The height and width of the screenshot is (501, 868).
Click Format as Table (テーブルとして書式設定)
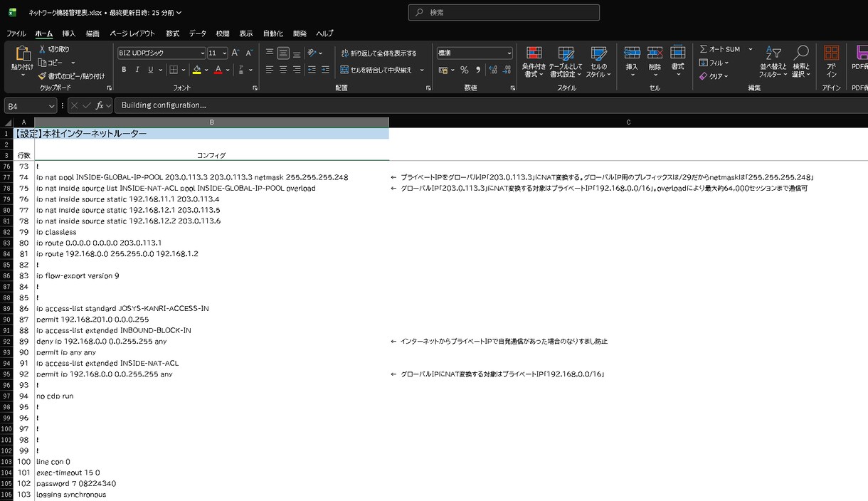click(566, 61)
